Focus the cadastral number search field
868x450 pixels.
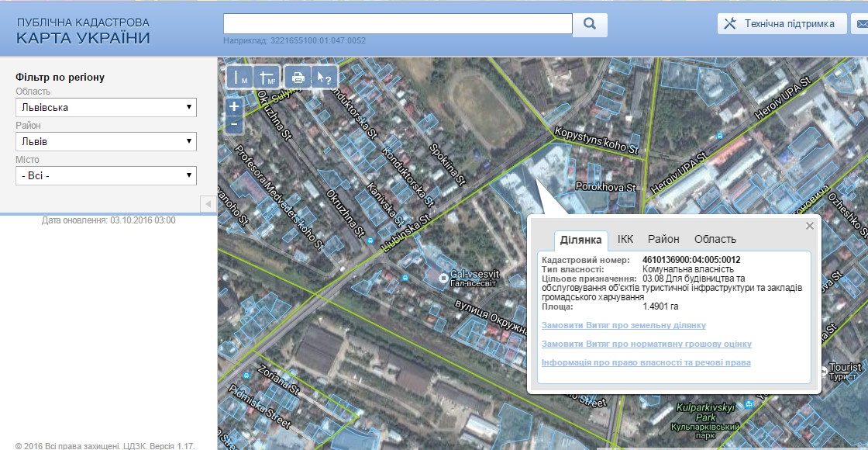pos(398,24)
